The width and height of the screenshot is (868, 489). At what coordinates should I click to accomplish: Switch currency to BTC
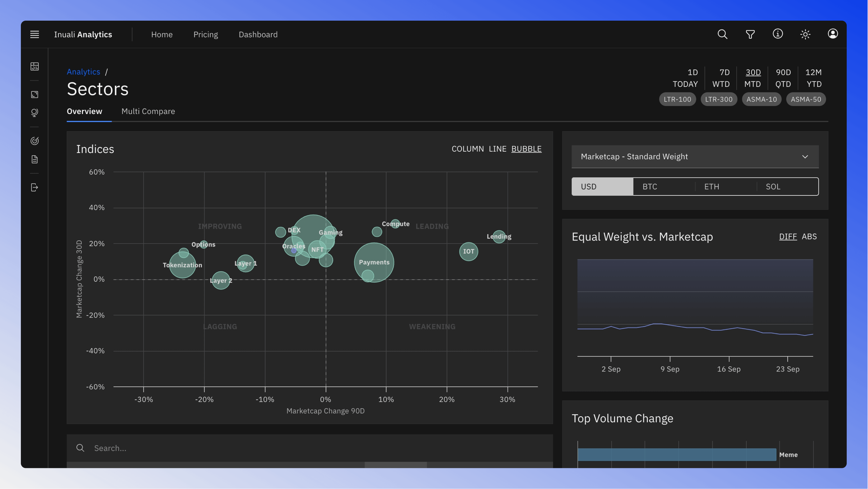coord(664,186)
